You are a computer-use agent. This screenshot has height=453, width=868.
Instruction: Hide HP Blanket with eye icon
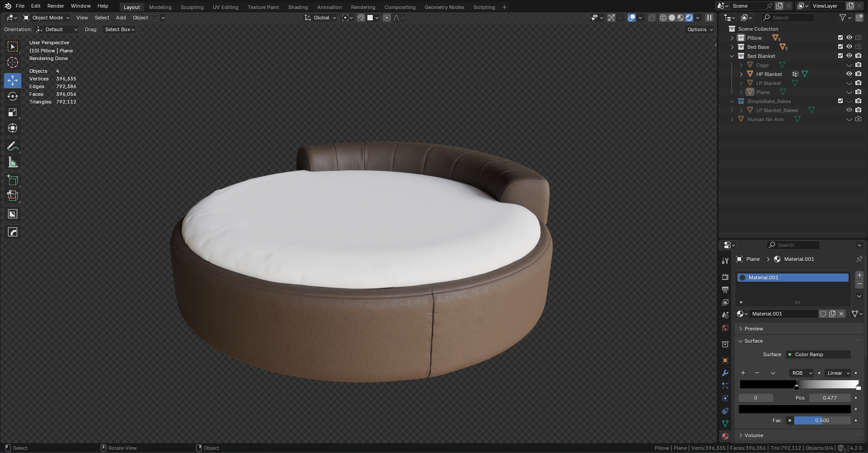coord(849,74)
